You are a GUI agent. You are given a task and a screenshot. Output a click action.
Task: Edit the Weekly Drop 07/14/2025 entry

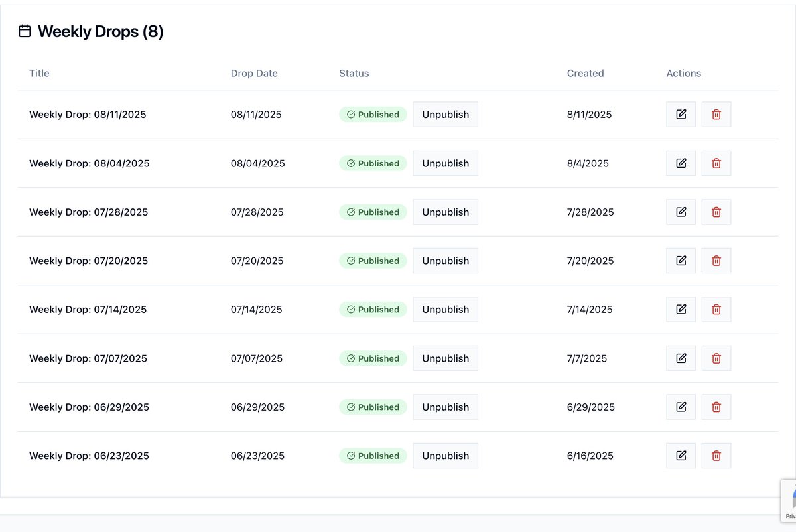tap(681, 310)
